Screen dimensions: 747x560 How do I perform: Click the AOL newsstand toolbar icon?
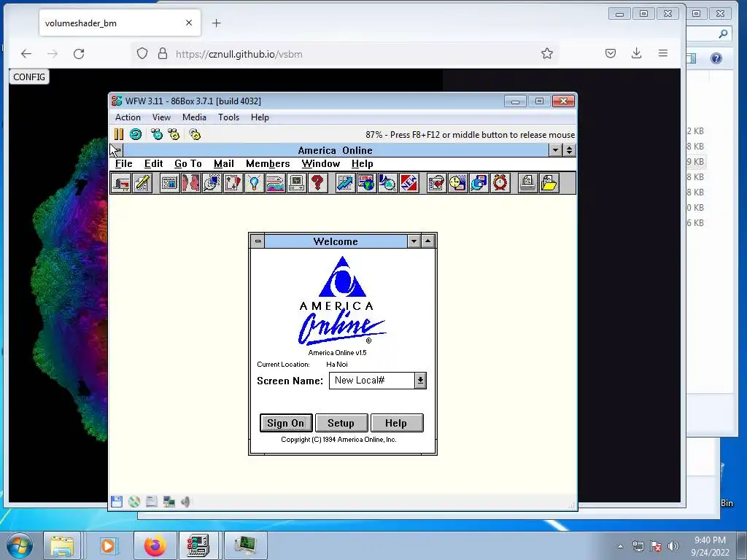point(169,183)
